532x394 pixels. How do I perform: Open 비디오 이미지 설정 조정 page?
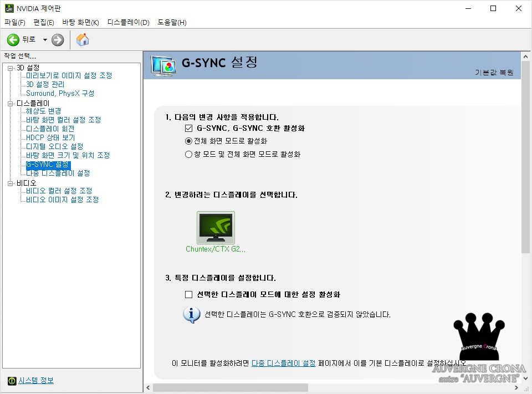coord(63,199)
